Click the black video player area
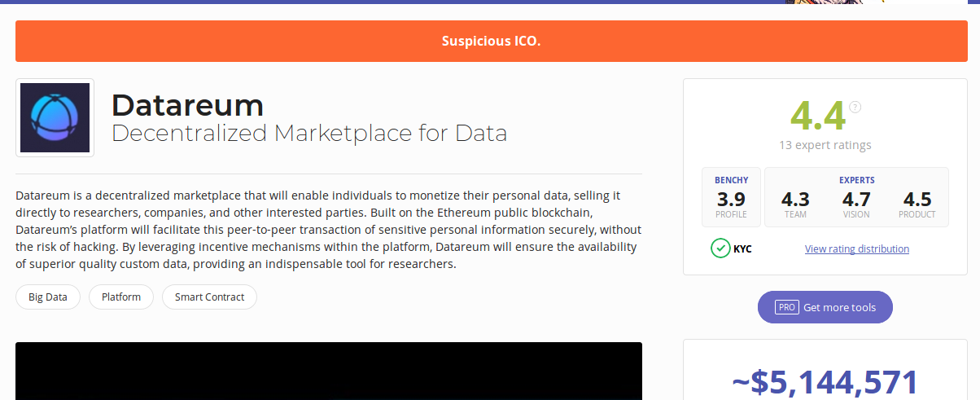The width and height of the screenshot is (980, 400). coord(329,371)
